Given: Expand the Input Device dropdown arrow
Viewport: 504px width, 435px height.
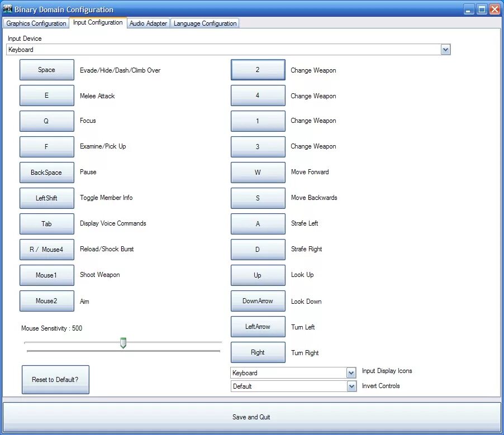Looking at the screenshot, I should [445, 50].
